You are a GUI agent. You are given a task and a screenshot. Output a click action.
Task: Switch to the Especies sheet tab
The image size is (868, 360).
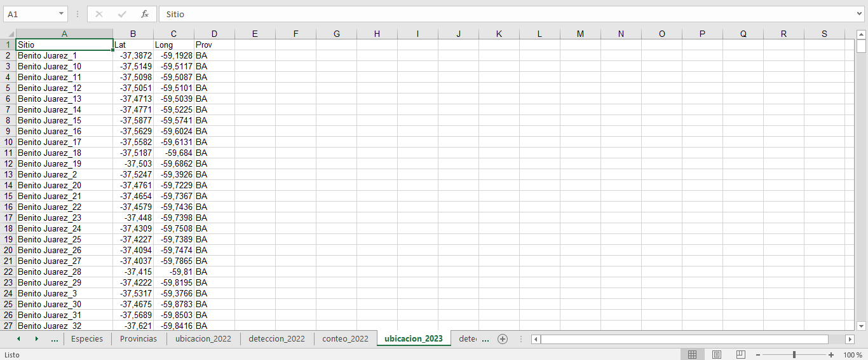(x=87, y=339)
